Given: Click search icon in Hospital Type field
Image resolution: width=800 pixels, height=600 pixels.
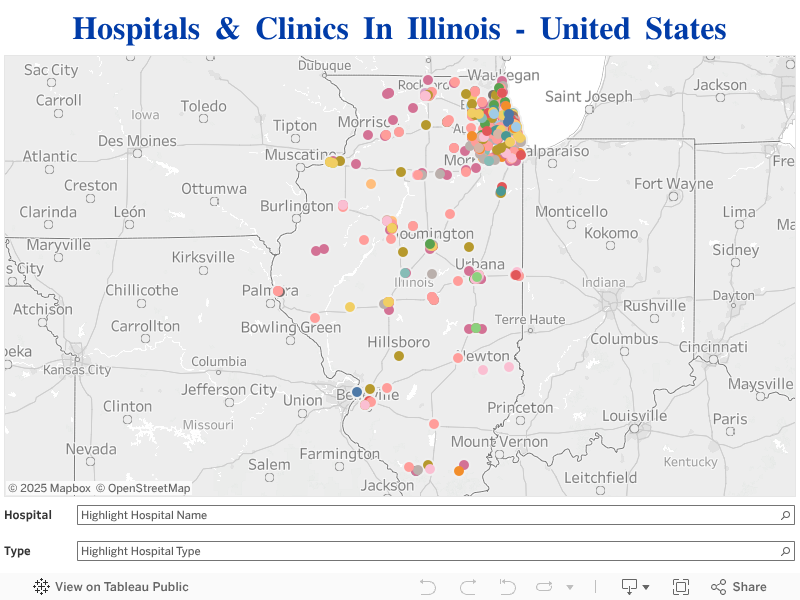Looking at the screenshot, I should (x=786, y=551).
